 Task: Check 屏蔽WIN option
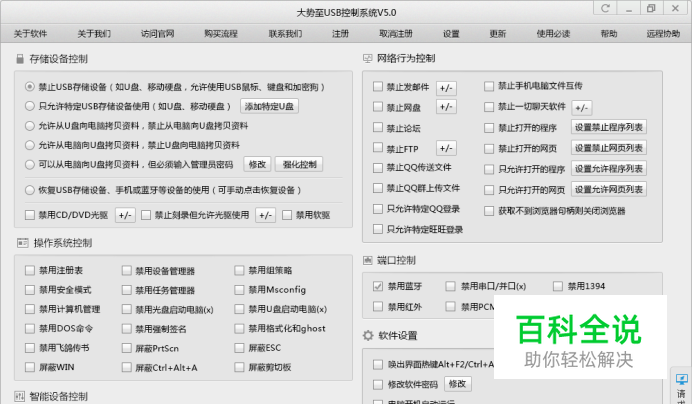pyautogui.click(x=30, y=367)
